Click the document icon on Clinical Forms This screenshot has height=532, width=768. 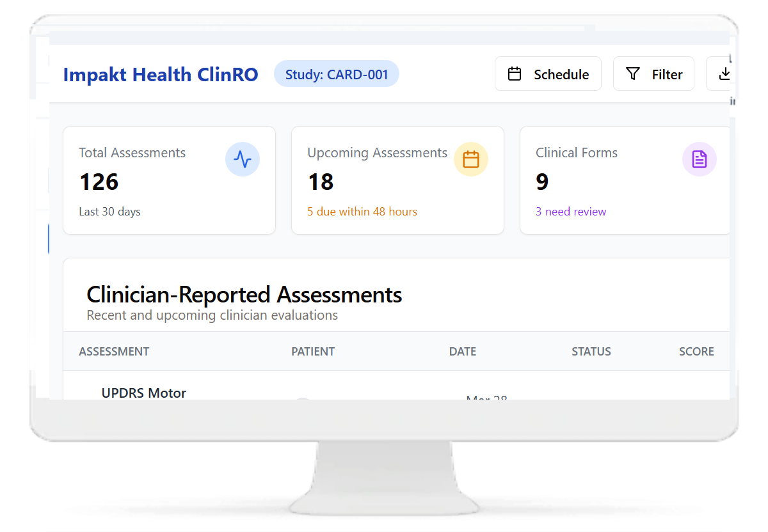pos(700,159)
